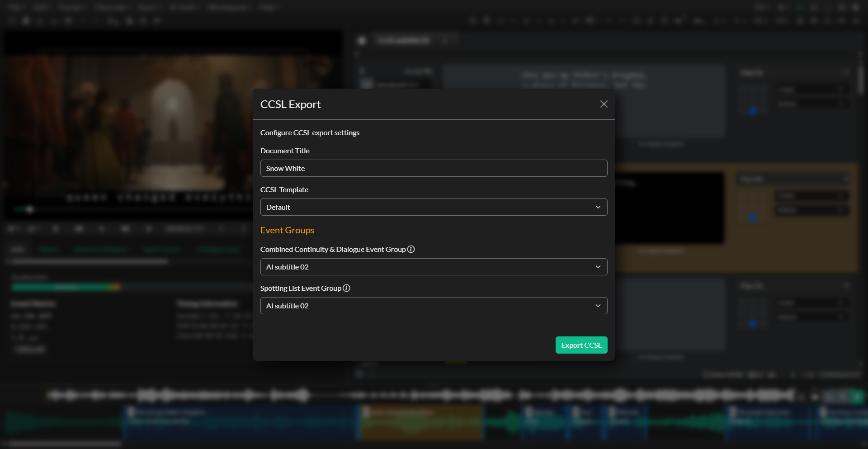The image size is (868, 449).
Task: Close the CCSL Export dialog with the X
Action: point(604,104)
